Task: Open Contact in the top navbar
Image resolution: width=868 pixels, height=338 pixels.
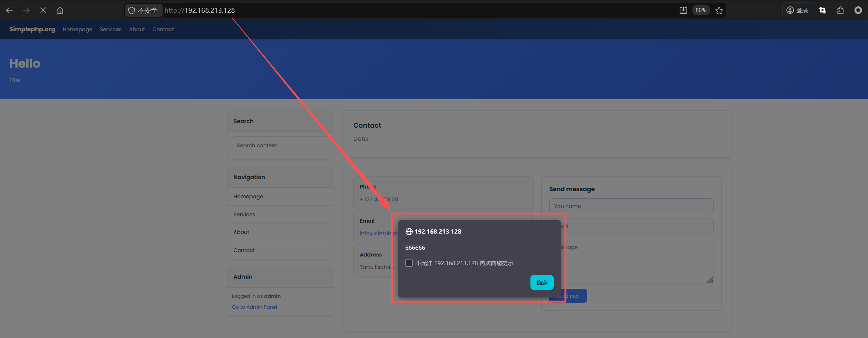Action: tap(163, 29)
